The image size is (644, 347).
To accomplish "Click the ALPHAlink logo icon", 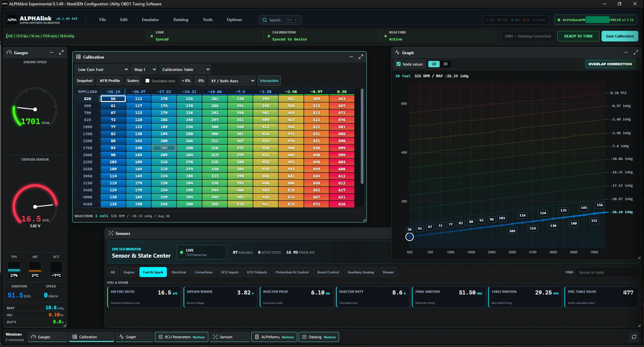I will [x=12, y=20].
